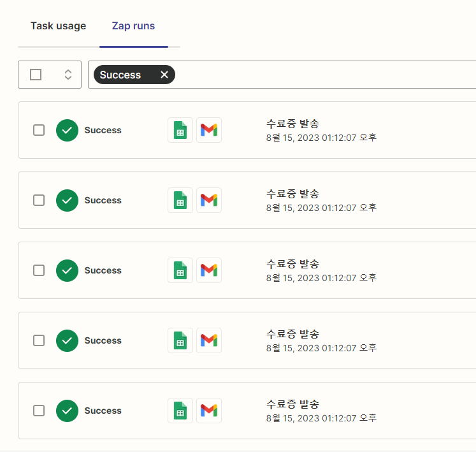The image size is (476, 452).
Task: Click Gmail icon in second run row
Action: click(x=209, y=200)
